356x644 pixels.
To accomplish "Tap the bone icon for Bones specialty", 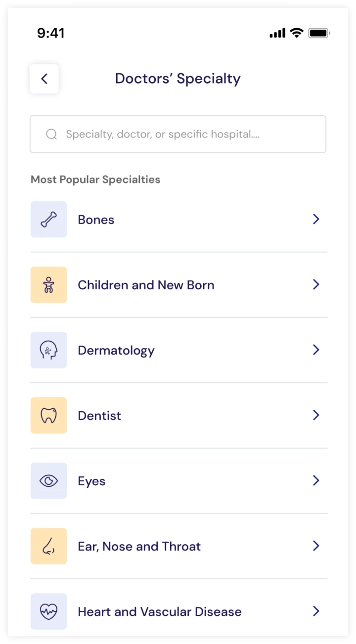I will pos(48,219).
